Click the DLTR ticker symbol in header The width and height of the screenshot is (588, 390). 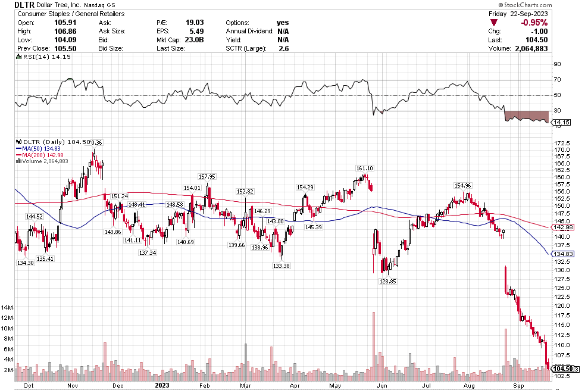click(x=25, y=4)
